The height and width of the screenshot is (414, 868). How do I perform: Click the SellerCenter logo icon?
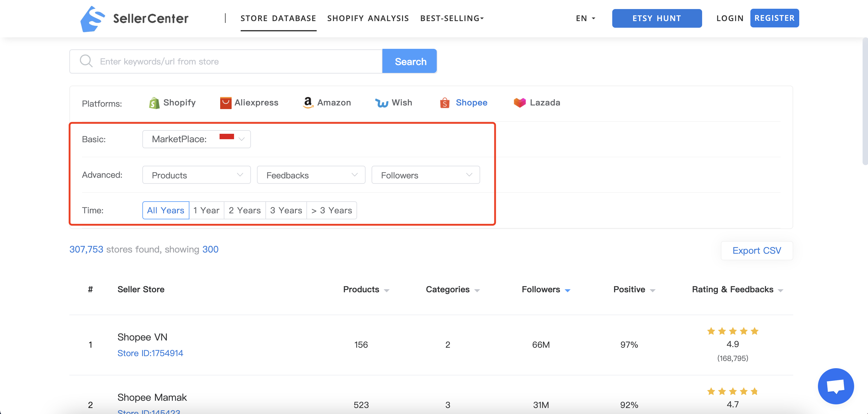[x=92, y=19]
